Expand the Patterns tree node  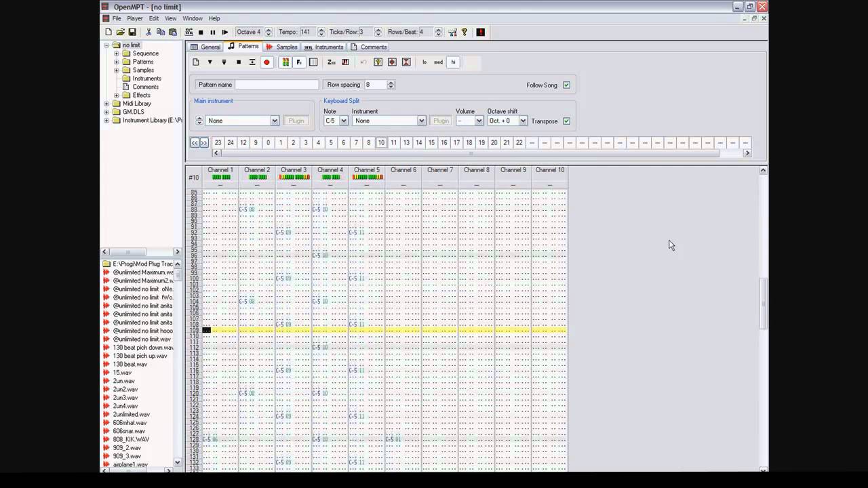[x=116, y=62]
